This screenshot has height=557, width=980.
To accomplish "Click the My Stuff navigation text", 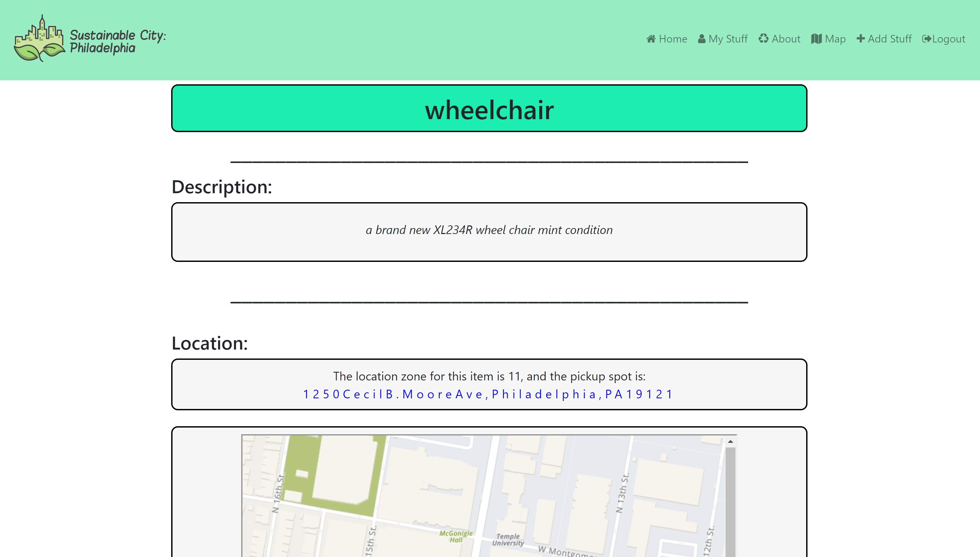I will (728, 39).
